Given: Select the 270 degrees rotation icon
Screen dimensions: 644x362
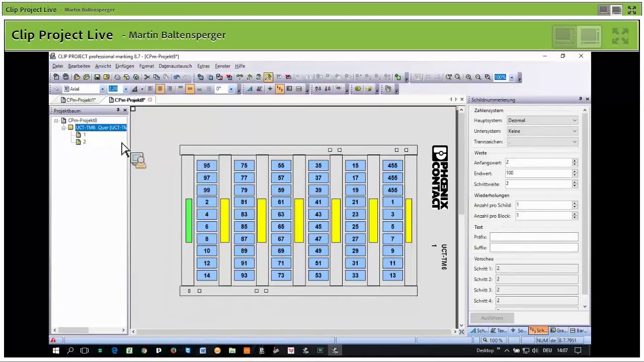Looking at the screenshot, I should tap(268, 77).
